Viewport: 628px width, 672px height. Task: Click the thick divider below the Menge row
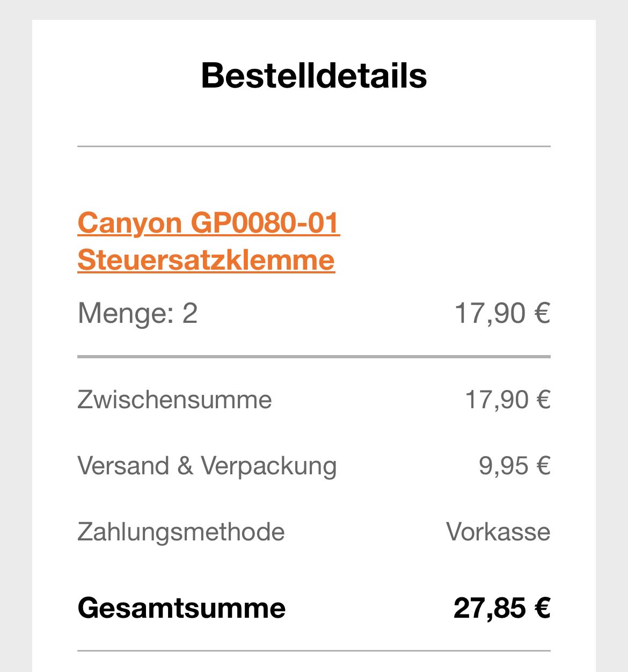click(314, 356)
